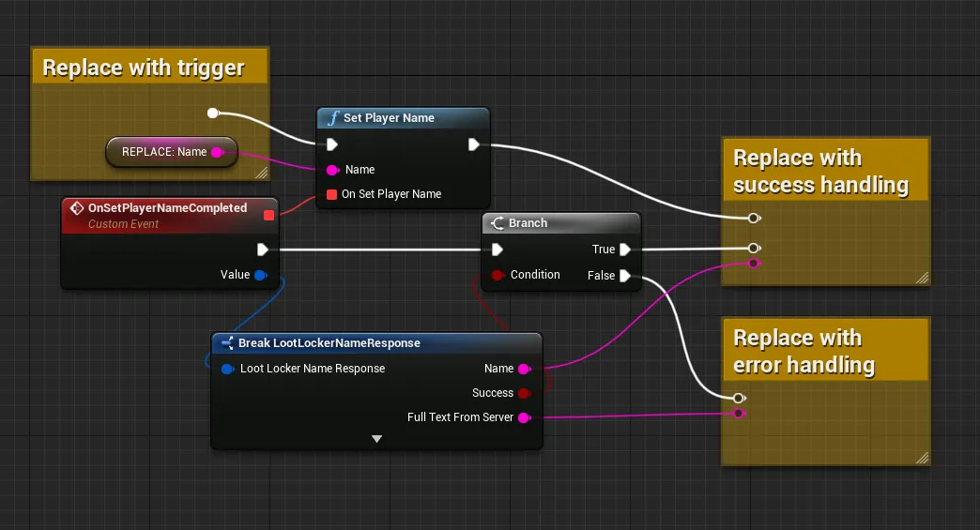The width and height of the screenshot is (980, 530).
Task: Select the Branch Condition boolean pin
Action: (x=498, y=275)
